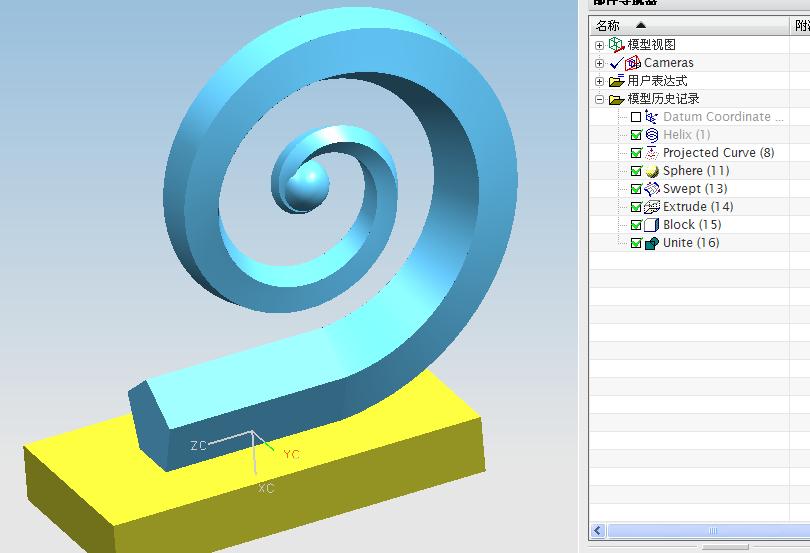
Task: Click the Extrude (14) feature icon
Action: (652, 207)
